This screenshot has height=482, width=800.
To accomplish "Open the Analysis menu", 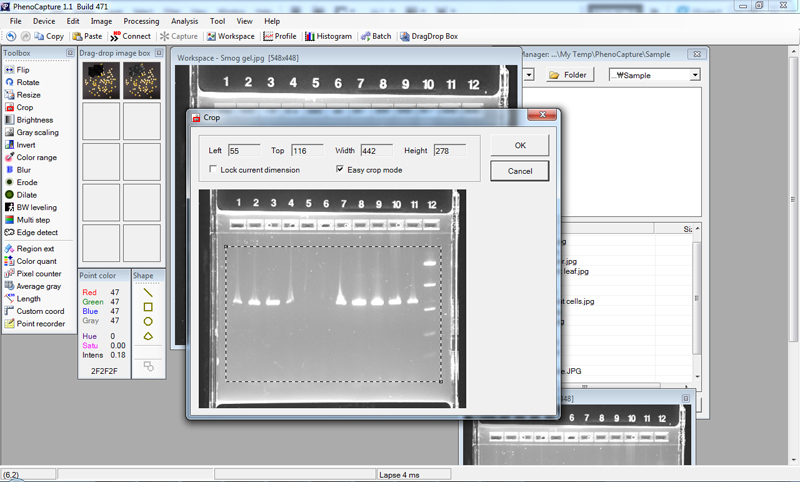I will click(x=184, y=21).
